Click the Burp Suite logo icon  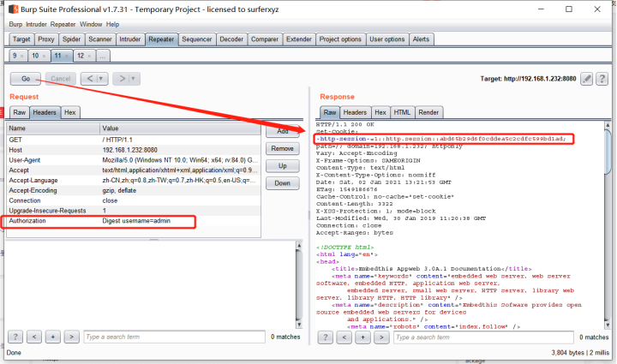point(14,9)
